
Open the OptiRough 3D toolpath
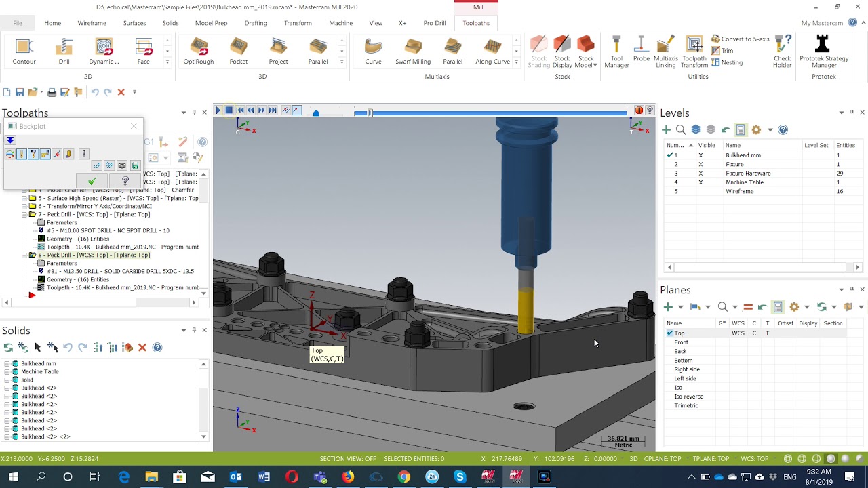pos(199,51)
